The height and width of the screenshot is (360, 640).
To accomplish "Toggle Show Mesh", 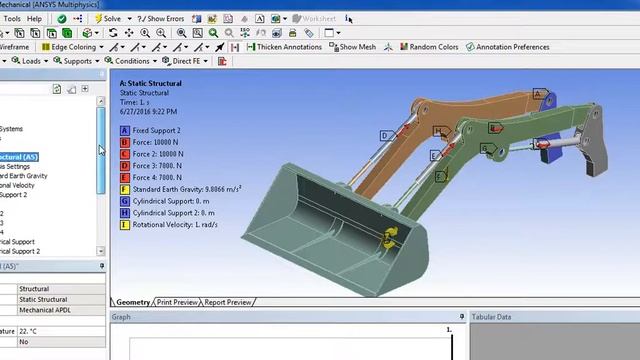I will 353,47.
